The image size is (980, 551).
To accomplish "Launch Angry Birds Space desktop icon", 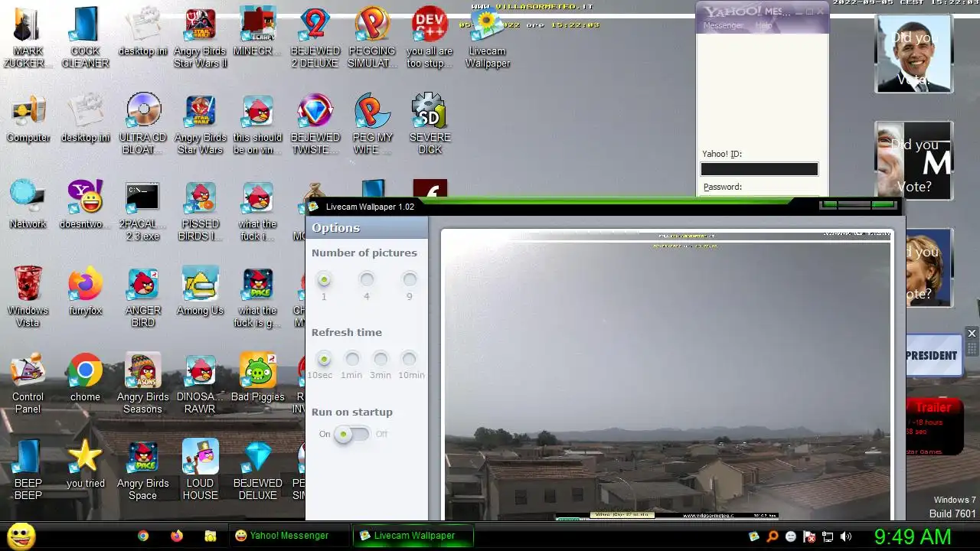I will tap(142, 469).
